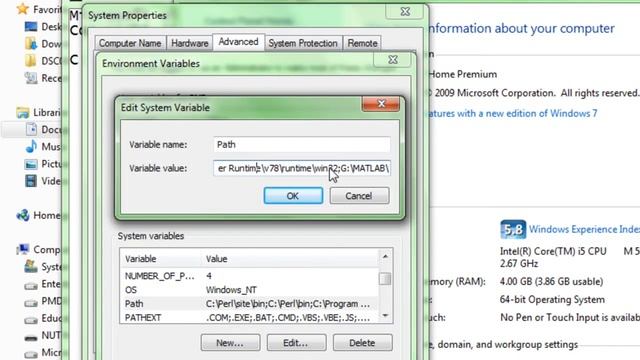
Task: Click inside the Variable value text field
Action: [302, 168]
